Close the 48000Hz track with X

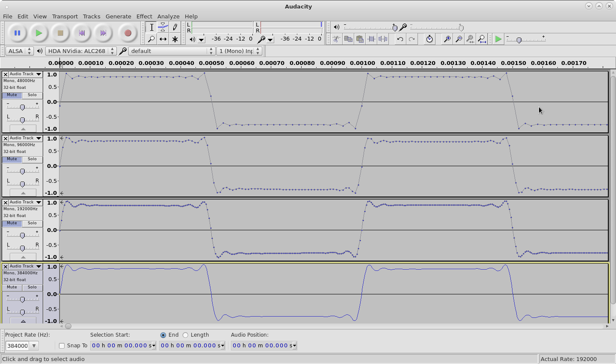coord(6,74)
